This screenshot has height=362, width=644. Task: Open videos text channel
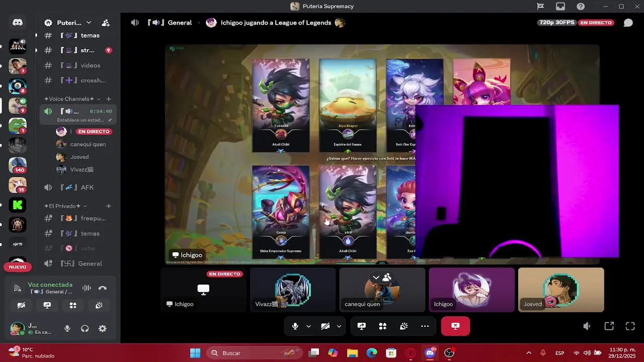78,65
